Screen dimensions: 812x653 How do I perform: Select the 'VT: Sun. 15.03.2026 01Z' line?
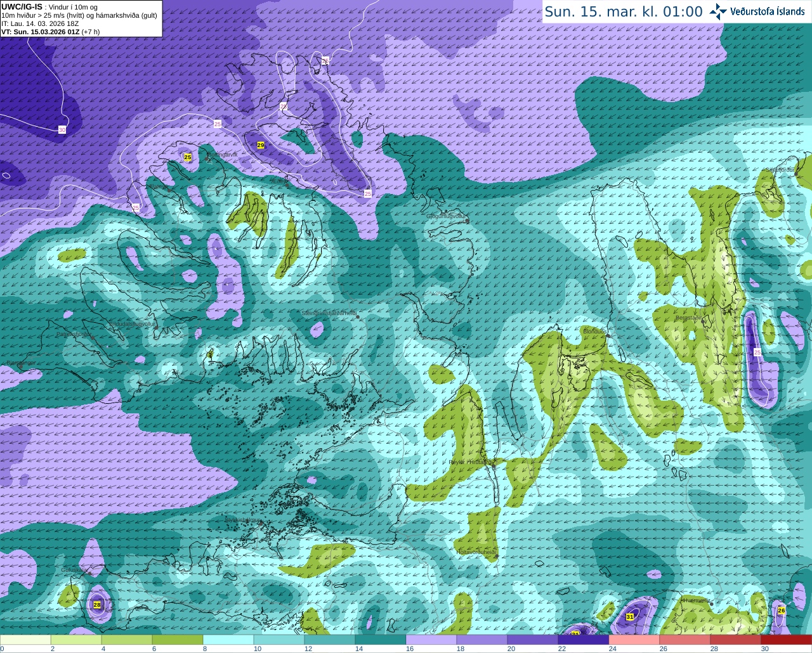[x=40, y=31]
